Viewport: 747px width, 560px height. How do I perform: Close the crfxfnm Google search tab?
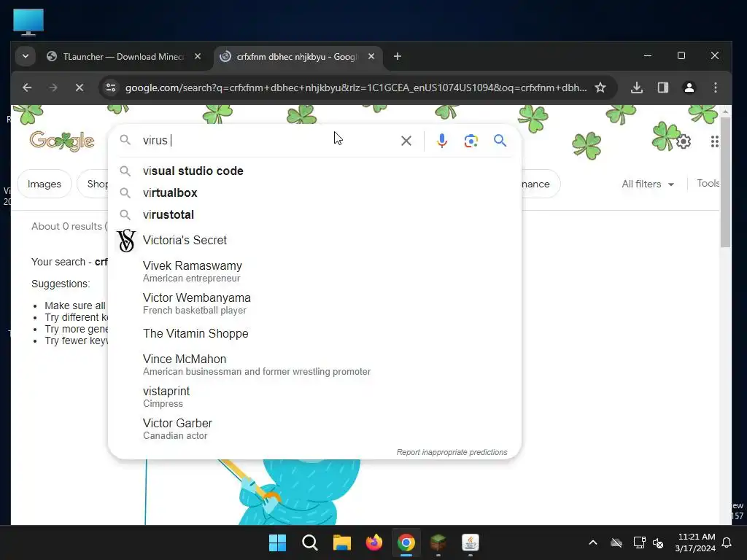point(371,57)
